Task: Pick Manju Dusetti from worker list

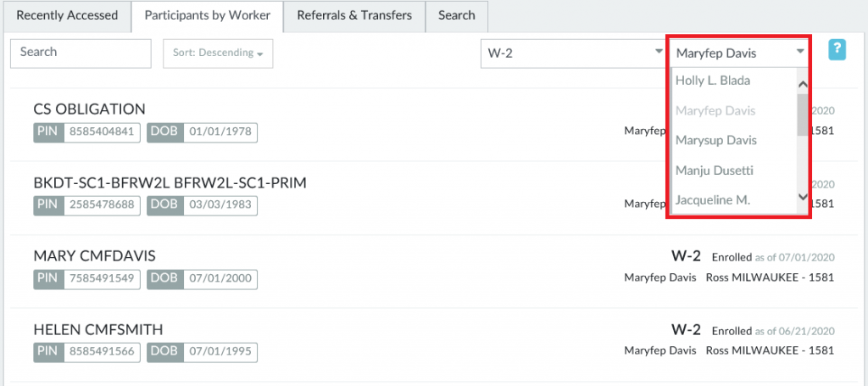Action: pos(715,171)
